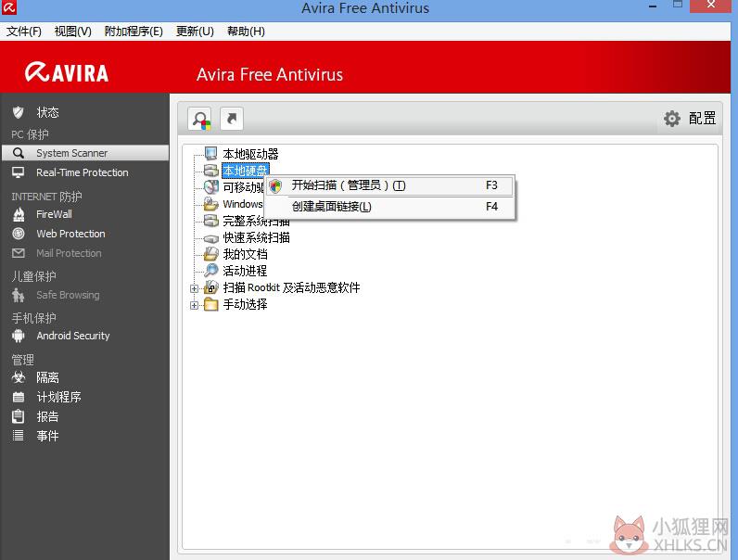Go to 状态 in the sidebar

coord(47,112)
